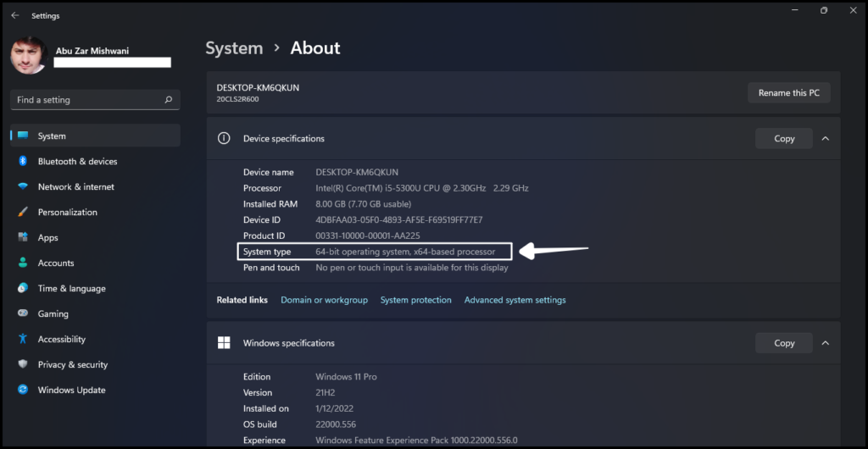This screenshot has height=449, width=868.
Task: Click the Windows logo beside Windows specifications
Action: 224,343
